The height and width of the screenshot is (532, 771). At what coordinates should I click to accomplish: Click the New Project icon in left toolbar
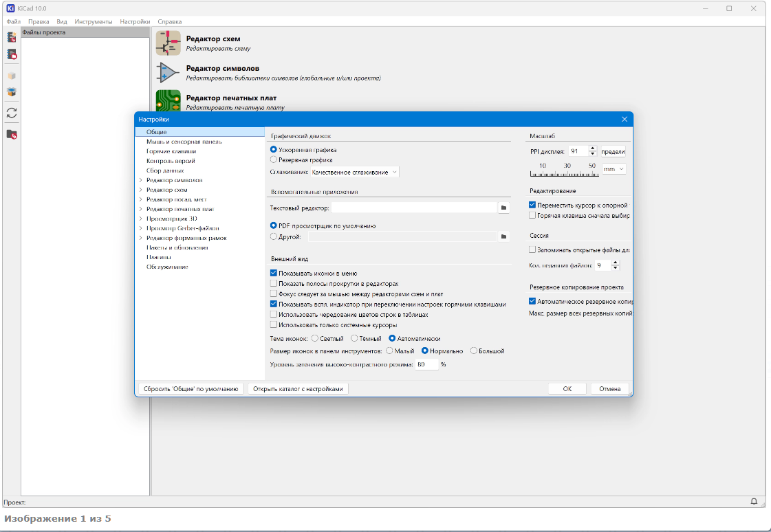pyautogui.click(x=12, y=37)
